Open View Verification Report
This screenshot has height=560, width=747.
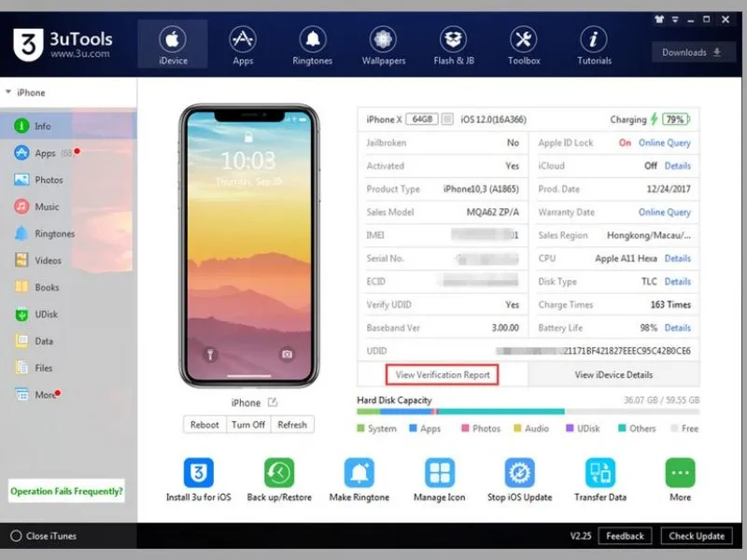[442, 375]
